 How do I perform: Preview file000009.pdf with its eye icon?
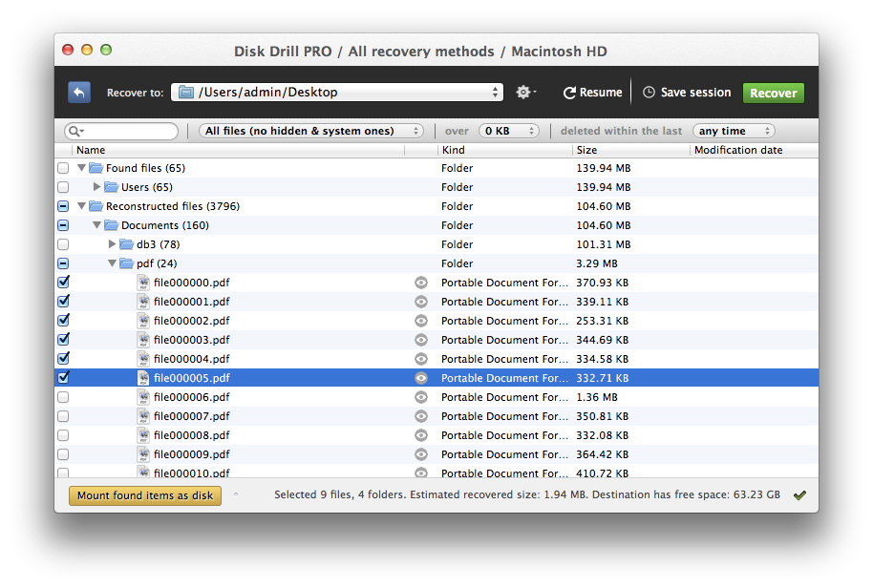[x=421, y=454]
